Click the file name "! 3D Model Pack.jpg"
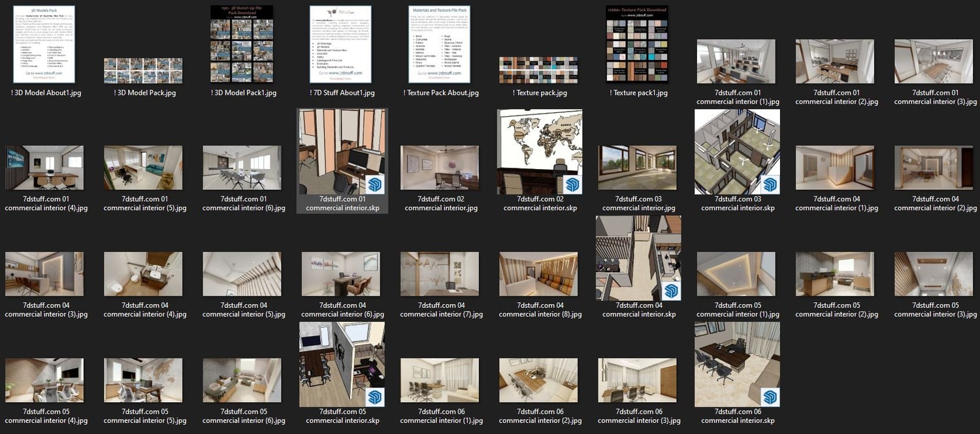Screen dimensions: 980x434 pos(145,93)
